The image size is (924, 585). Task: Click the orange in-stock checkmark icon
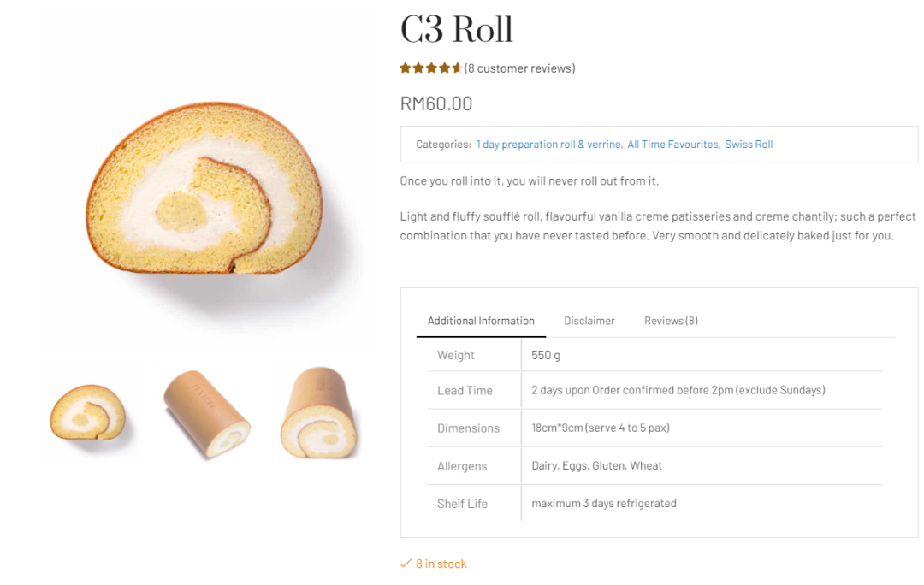coord(406,564)
